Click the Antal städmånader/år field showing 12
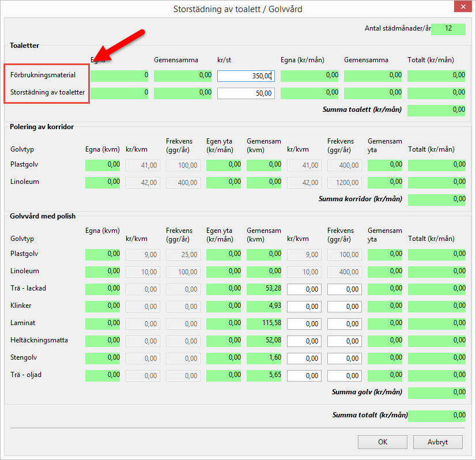The image size is (476, 460). [x=448, y=29]
